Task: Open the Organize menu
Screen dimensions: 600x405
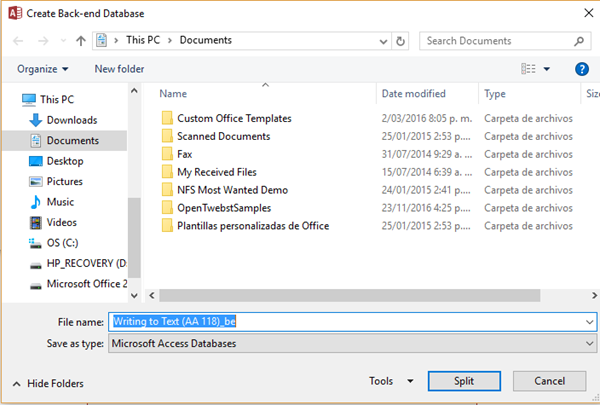Action: click(x=43, y=69)
